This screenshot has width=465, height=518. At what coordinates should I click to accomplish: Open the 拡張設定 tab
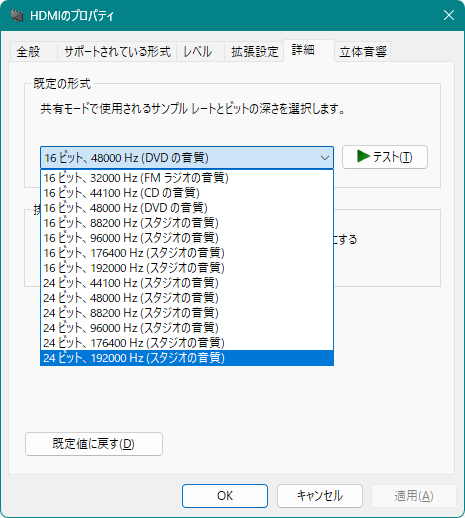pos(254,52)
